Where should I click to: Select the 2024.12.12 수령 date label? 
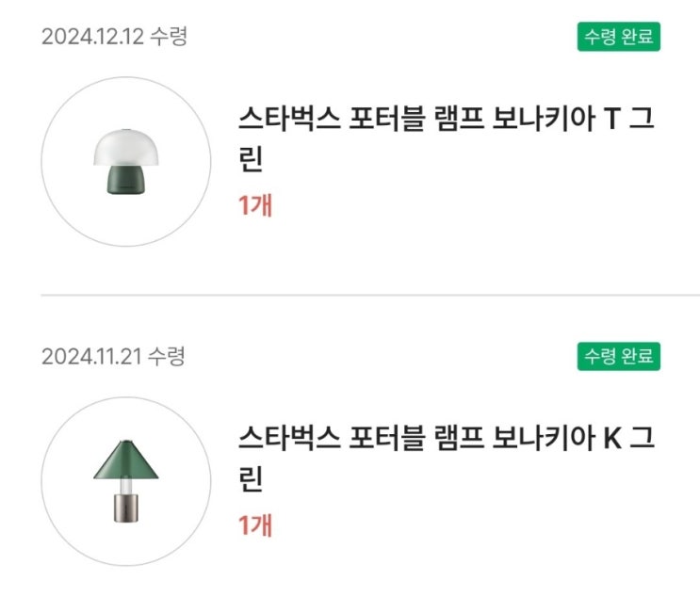(114, 37)
